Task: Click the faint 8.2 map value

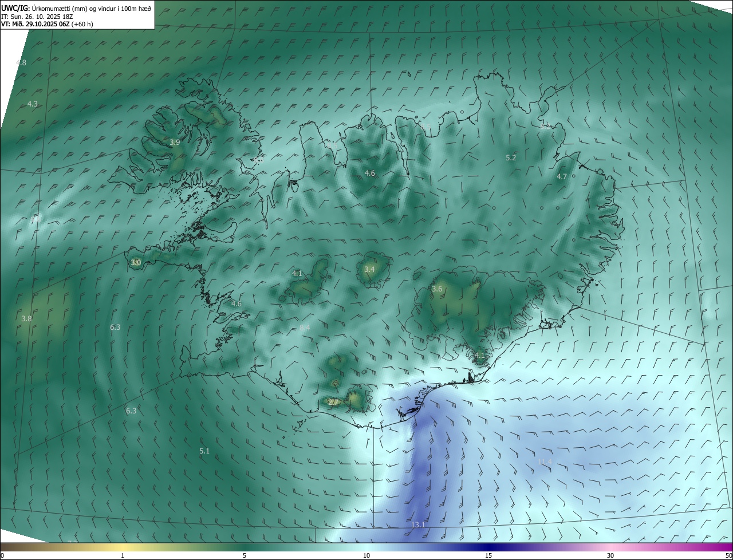Action: point(544,125)
